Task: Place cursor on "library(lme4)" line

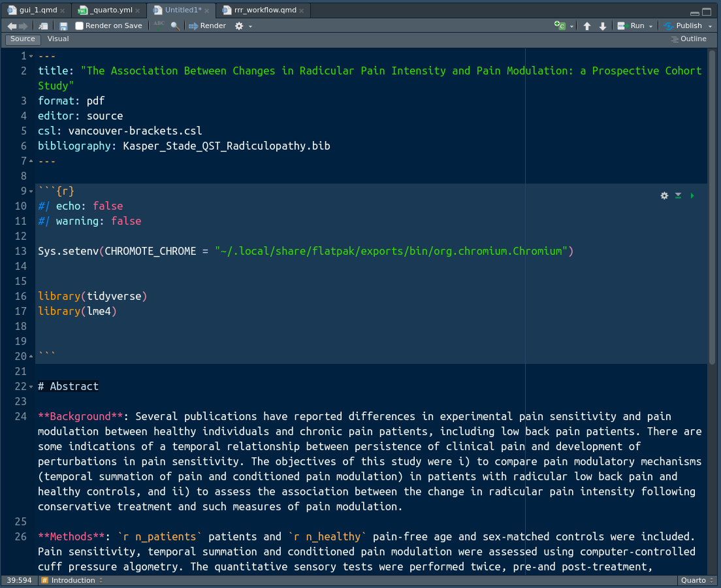Action: (x=77, y=312)
